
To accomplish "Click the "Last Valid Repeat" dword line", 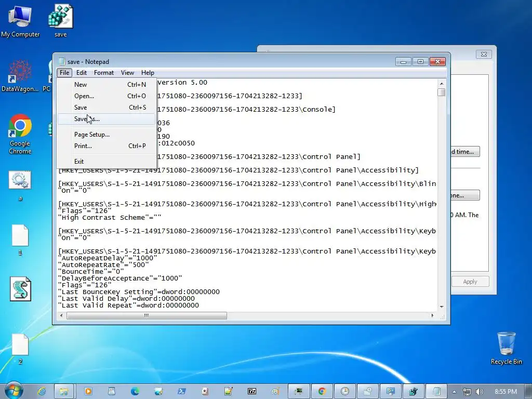I will pyautogui.click(x=129, y=305).
